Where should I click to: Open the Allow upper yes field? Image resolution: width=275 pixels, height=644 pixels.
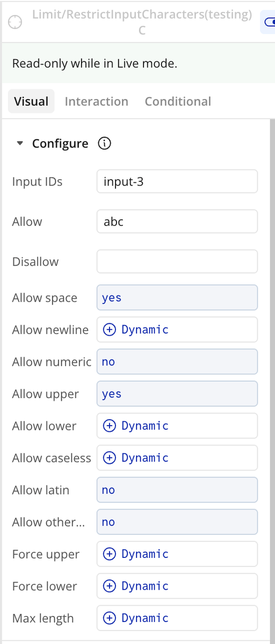pyautogui.click(x=177, y=393)
